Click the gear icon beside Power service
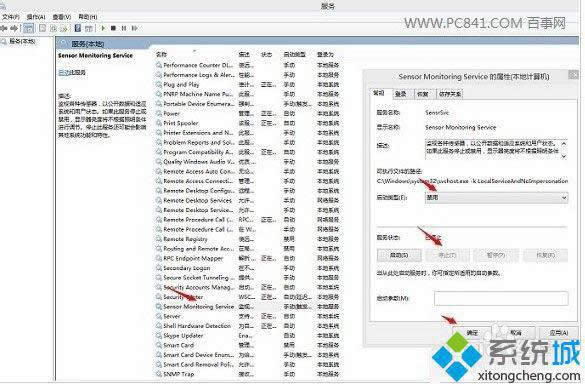The width and height of the screenshot is (585, 386). [159, 113]
